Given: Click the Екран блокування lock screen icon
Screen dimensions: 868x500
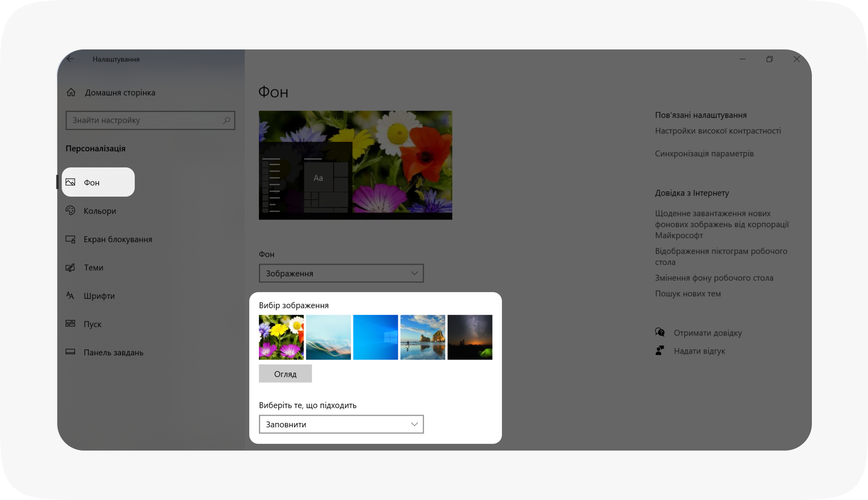Looking at the screenshot, I should pos(71,239).
